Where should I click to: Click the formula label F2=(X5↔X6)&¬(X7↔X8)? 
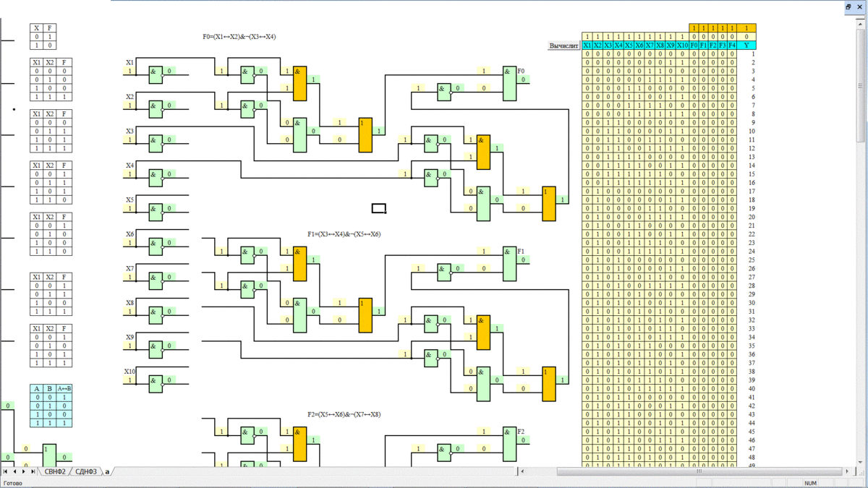coord(344,415)
